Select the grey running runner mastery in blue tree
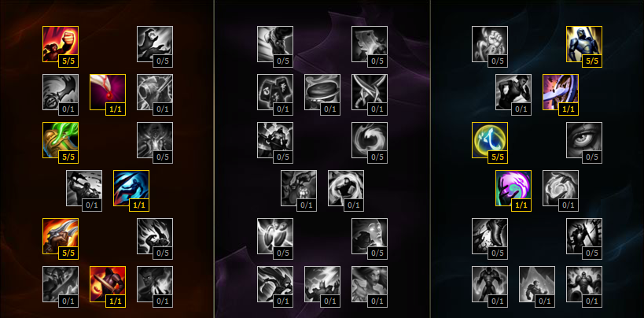644x318 pixels. [513, 92]
